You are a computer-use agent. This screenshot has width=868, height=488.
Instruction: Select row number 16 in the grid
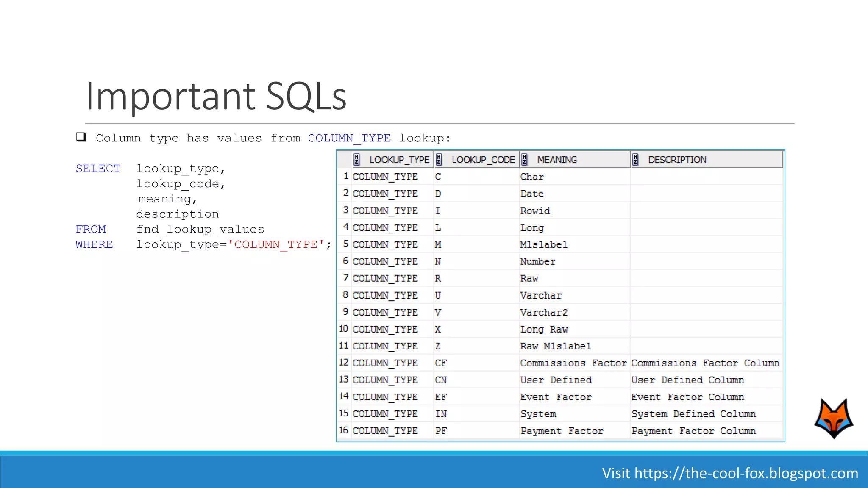[x=343, y=430]
